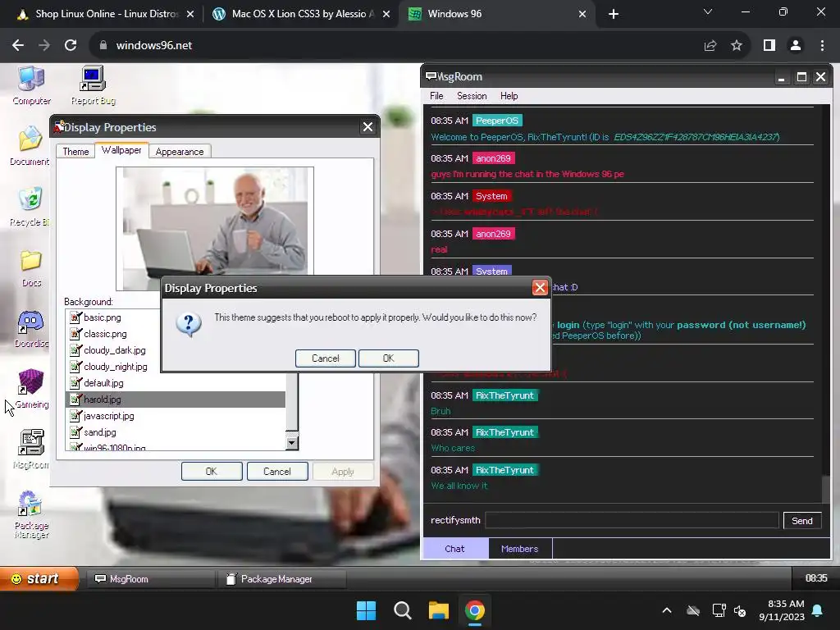Select the Wallpaper tab
Viewport: 840px width, 630px height.
pyautogui.click(x=121, y=151)
